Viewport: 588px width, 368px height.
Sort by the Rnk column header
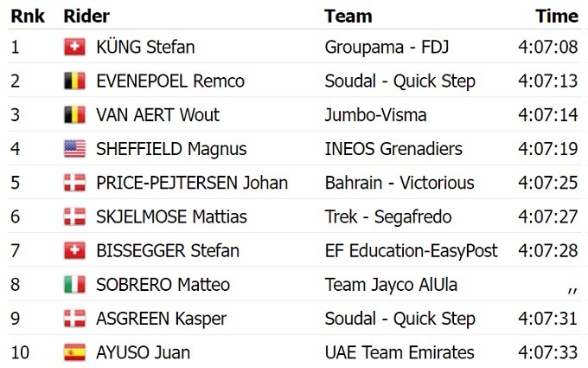tap(27, 16)
